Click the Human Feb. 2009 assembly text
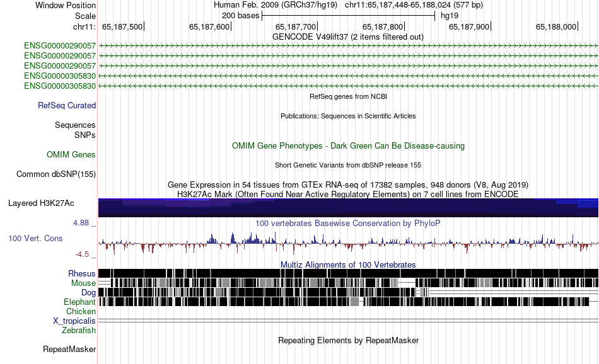The width and height of the screenshot is (599, 364). pos(276,5)
